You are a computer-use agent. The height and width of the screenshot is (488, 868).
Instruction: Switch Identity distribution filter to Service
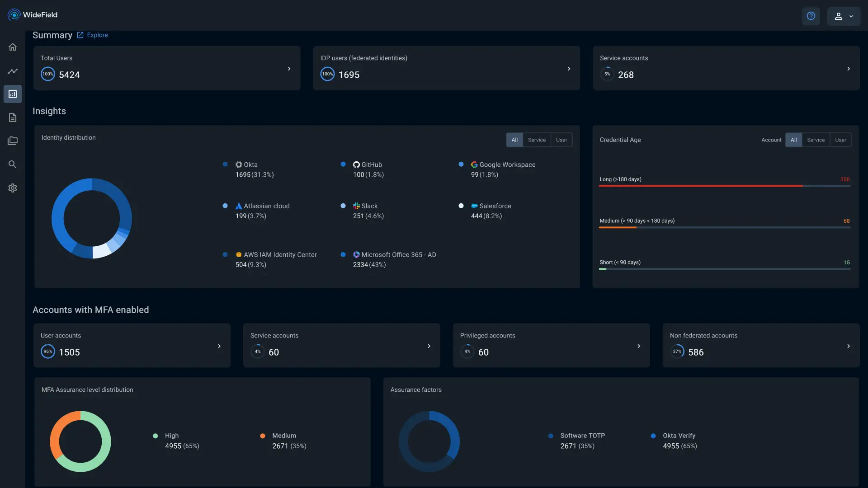click(x=537, y=140)
